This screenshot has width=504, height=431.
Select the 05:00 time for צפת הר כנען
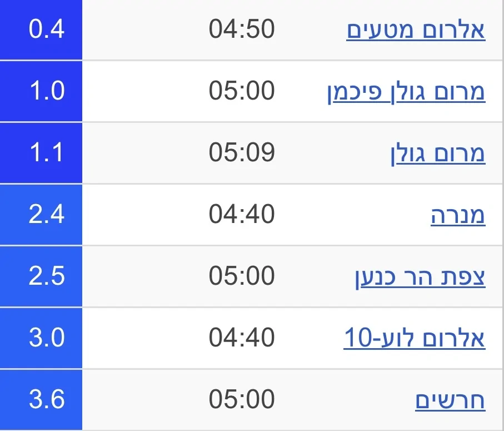(242, 277)
